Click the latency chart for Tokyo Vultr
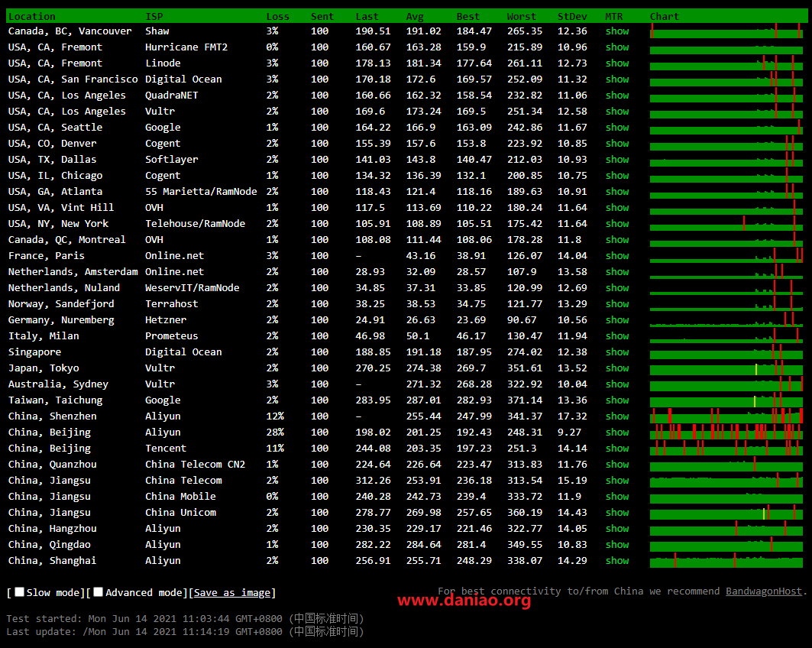 pyautogui.click(x=726, y=368)
